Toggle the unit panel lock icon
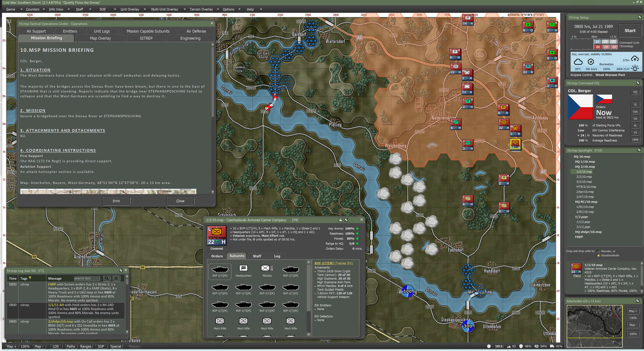Image resolution: width=644 pixels, height=351 pixels. 340,220
